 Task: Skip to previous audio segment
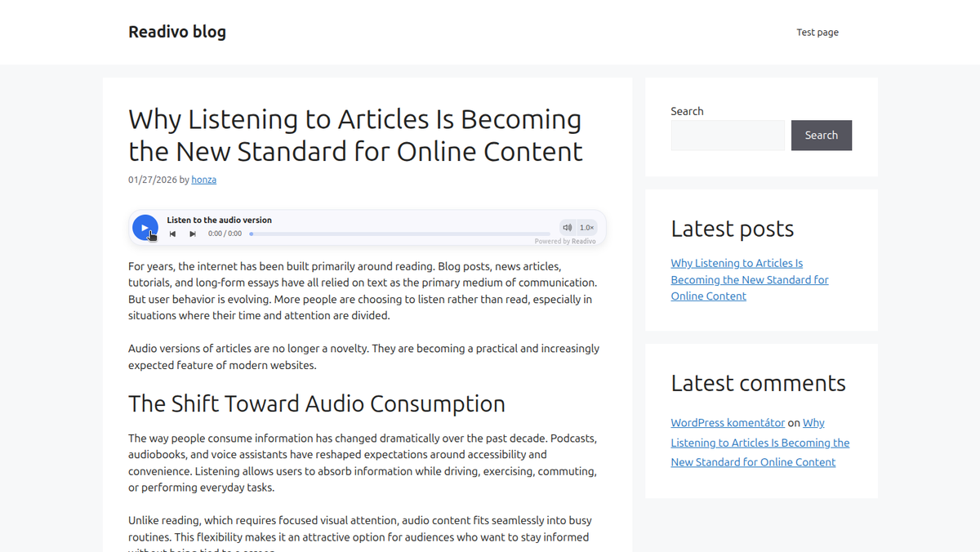pyautogui.click(x=173, y=234)
